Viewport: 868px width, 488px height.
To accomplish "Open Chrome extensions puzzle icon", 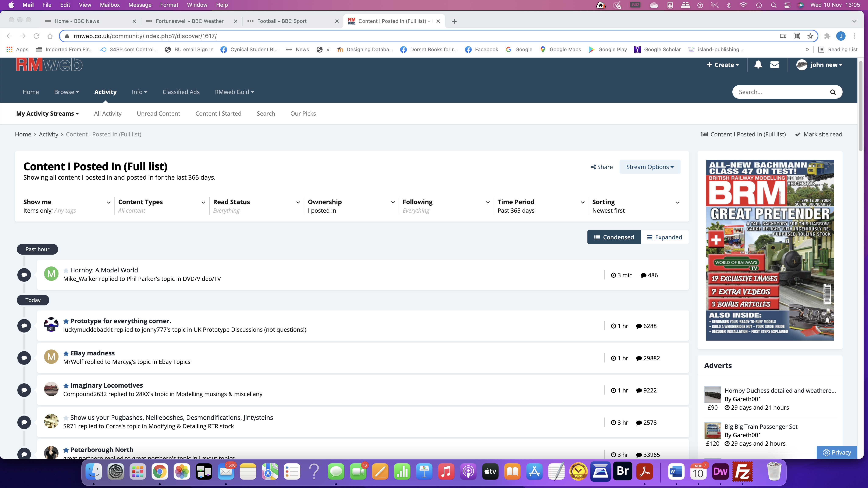I will 827,36.
